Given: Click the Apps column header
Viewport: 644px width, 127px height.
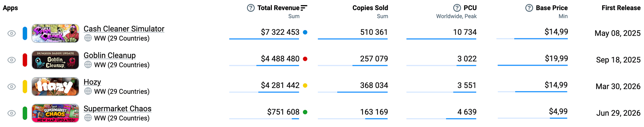Looking at the screenshot, I should pyautogui.click(x=10, y=8).
